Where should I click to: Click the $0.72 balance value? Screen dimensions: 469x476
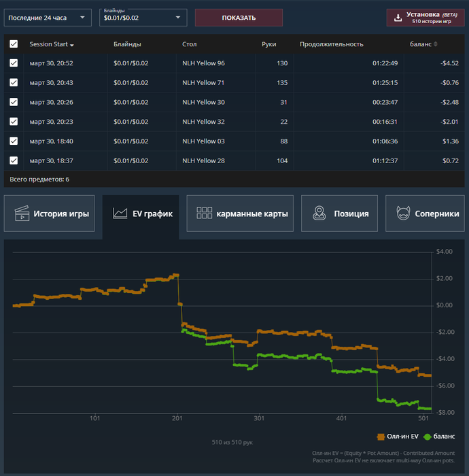tap(451, 160)
